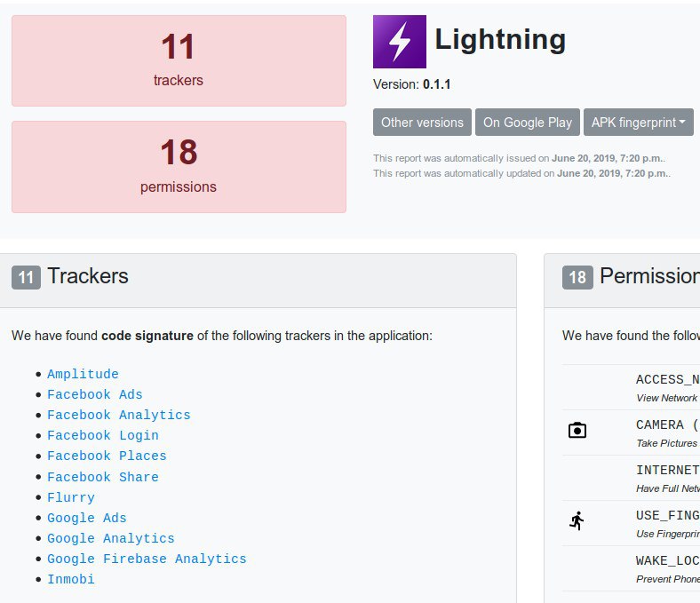Click the 'code signature' bold text

[x=147, y=336]
